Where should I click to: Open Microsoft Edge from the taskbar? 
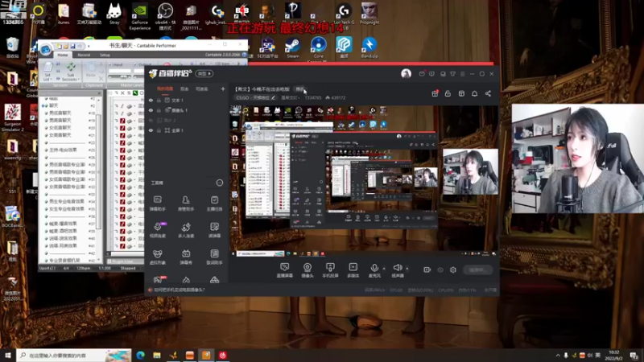coord(140,356)
